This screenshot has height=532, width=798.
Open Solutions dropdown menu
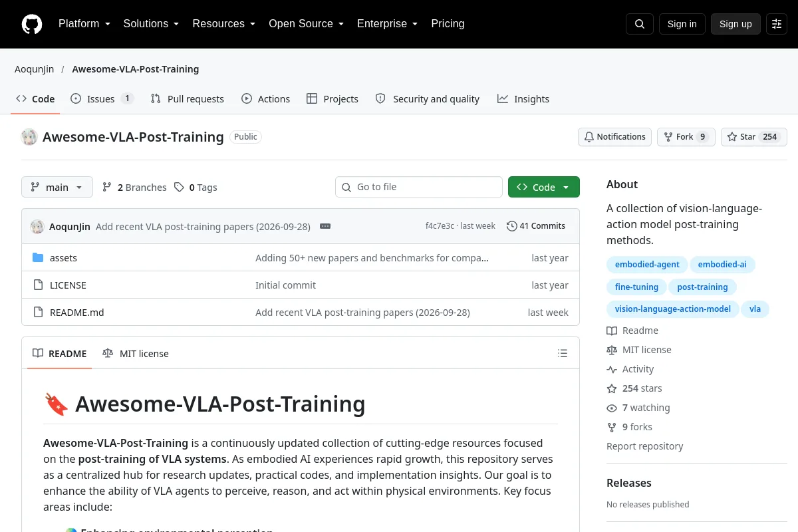[151, 24]
